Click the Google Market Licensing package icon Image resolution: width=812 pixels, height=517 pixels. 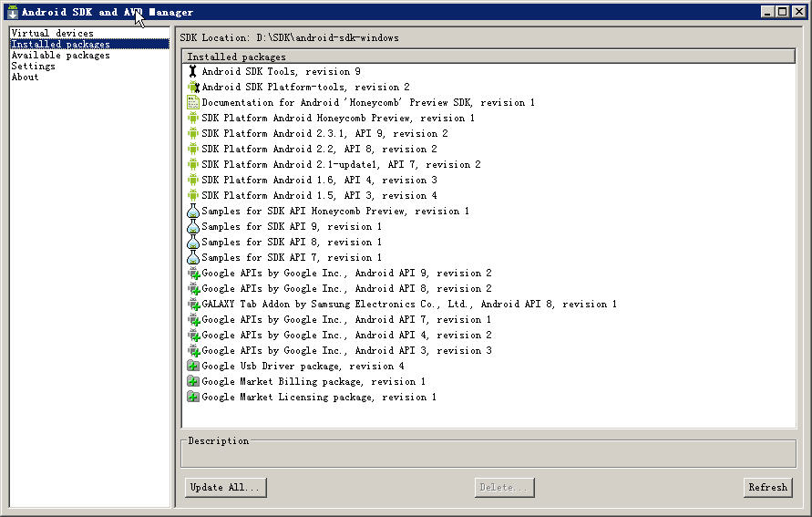192,397
